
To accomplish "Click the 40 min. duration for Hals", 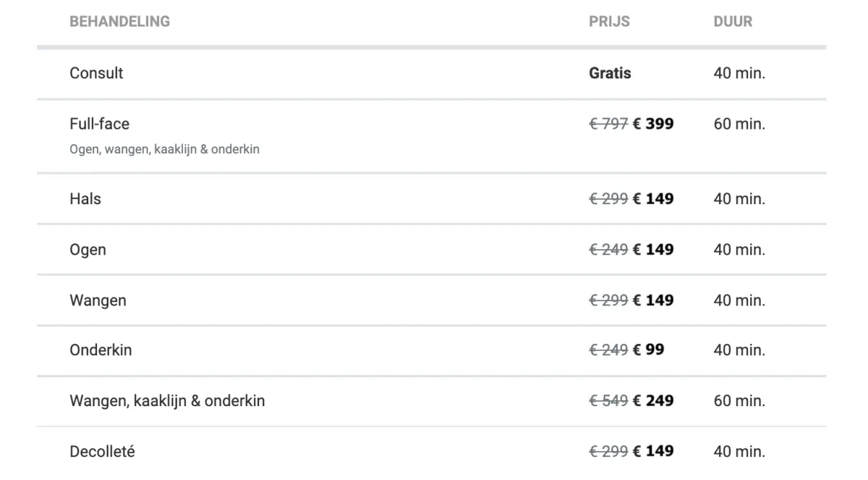I will (x=739, y=198).
